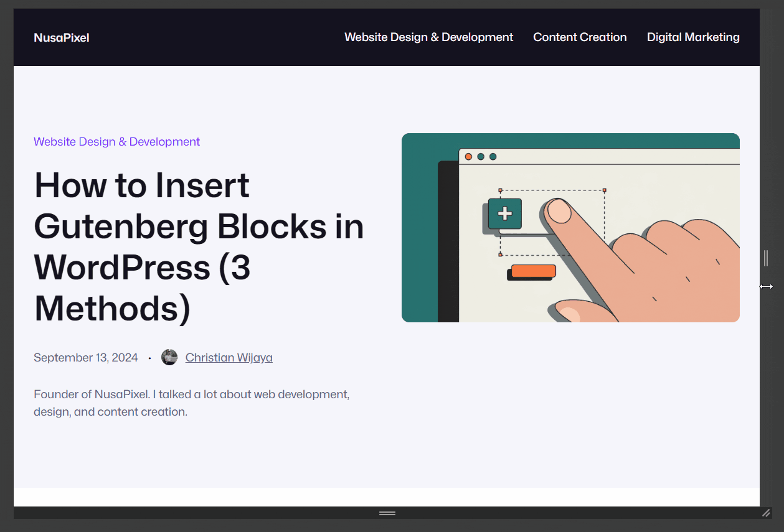Screen dimensions: 784x532
Task: Click the September 13, 2024 post date
Action: (x=86, y=358)
